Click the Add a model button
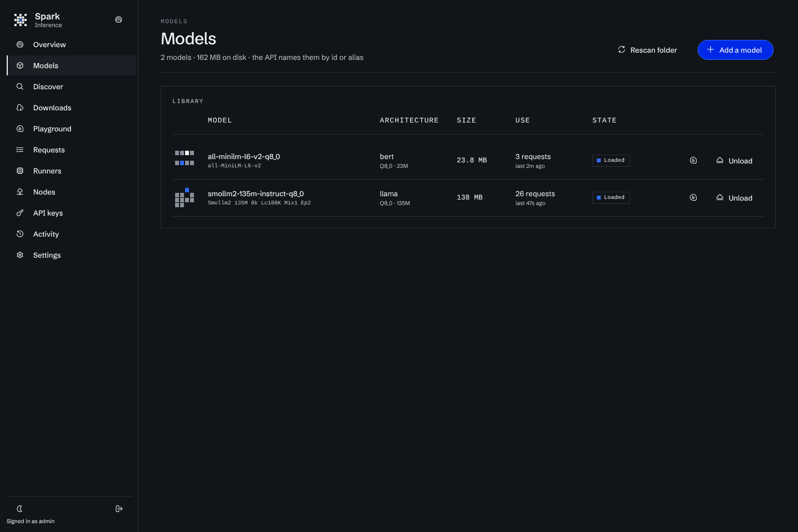This screenshot has height=532, width=798. (x=735, y=50)
